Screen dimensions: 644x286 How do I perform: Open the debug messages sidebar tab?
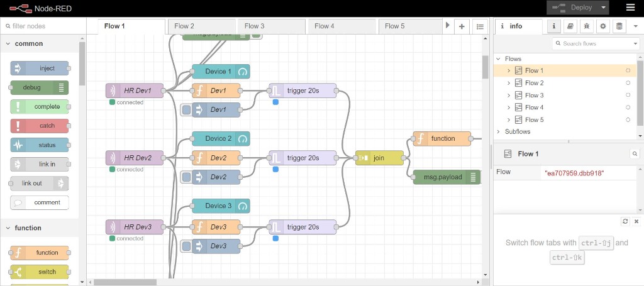click(586, 26)
